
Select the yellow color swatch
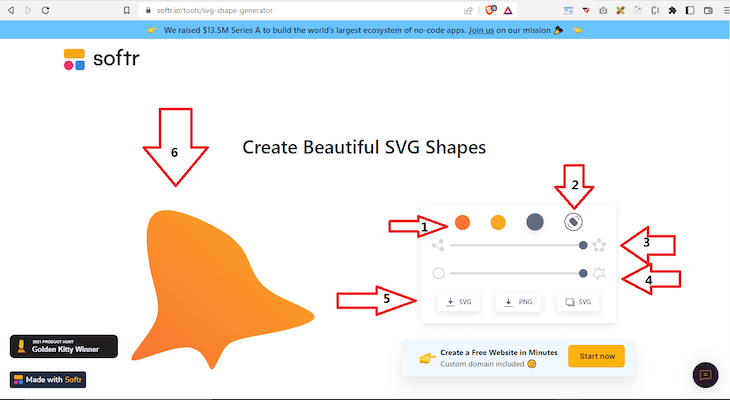498,222
